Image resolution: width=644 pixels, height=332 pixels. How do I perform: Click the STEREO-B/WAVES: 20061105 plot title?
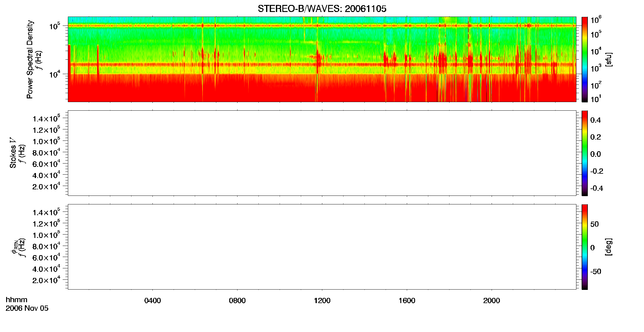pyautogui.click(x=322, y=9)
